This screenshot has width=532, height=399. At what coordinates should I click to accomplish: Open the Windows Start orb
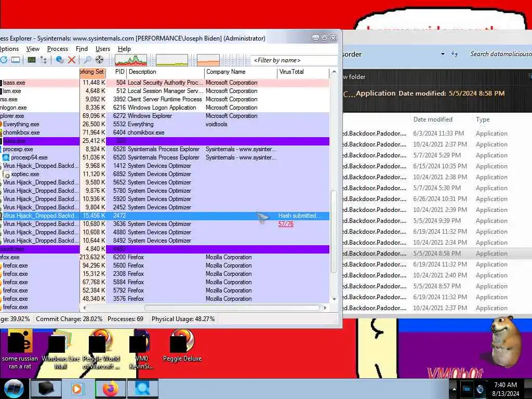(x=14, y=389)
